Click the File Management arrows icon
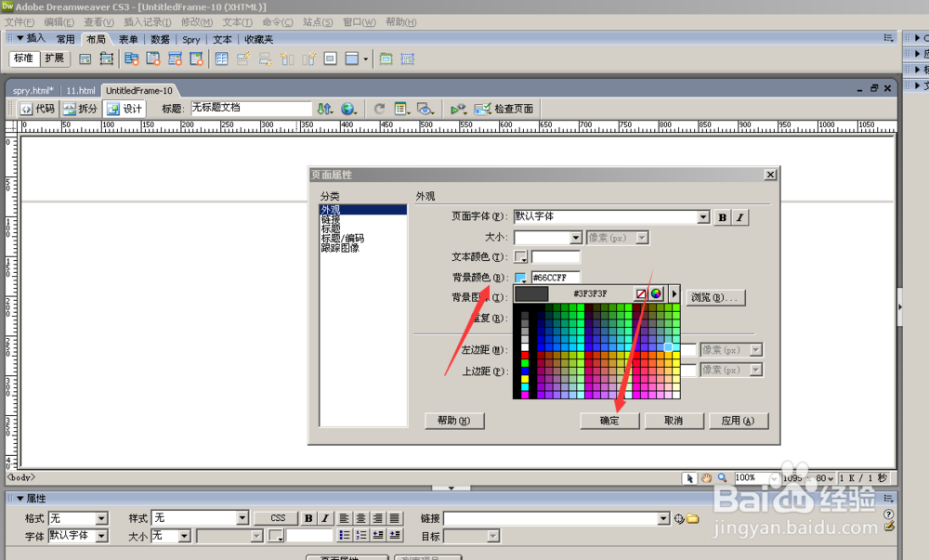Image resolution: width=929 pixels, height=560 pixels. click(x=324, y=109)
